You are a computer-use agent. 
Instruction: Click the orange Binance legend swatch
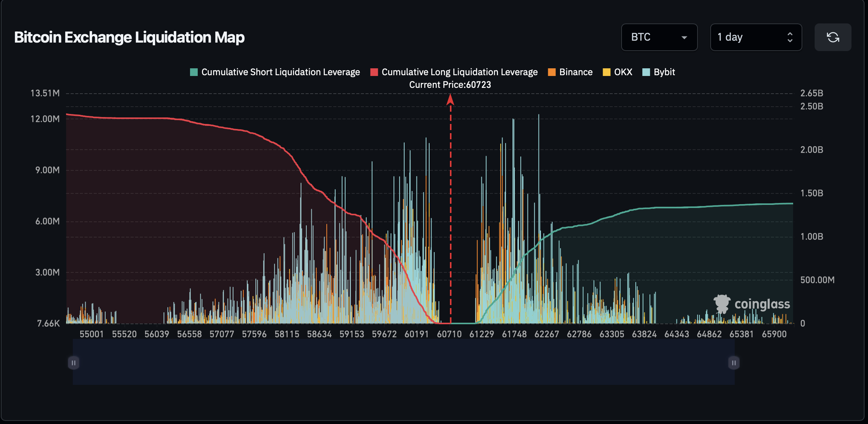click(552, 72)
